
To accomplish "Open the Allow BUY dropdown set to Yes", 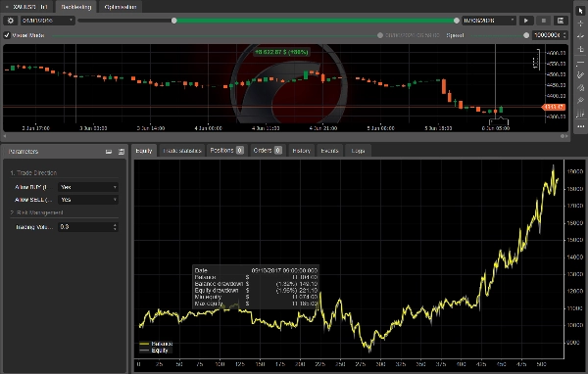I will [x=88, y=187].
